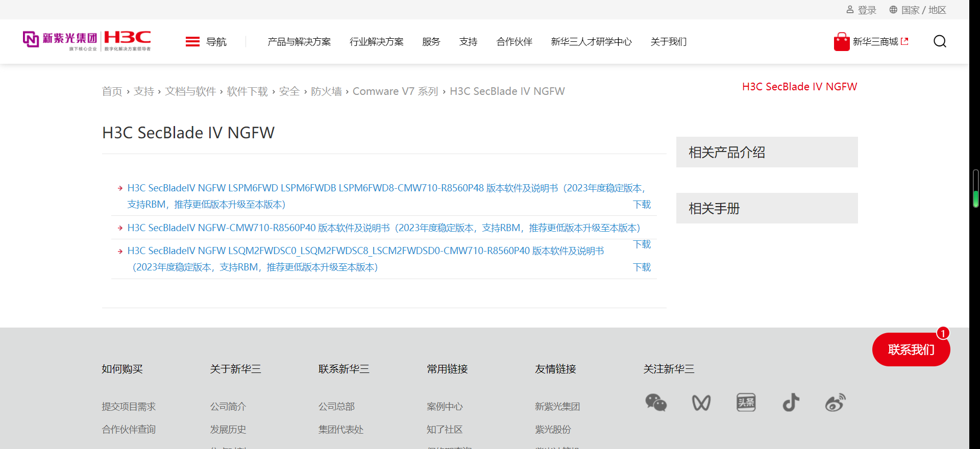Open 合作伙伴查询 footer link

coord(129,430)
